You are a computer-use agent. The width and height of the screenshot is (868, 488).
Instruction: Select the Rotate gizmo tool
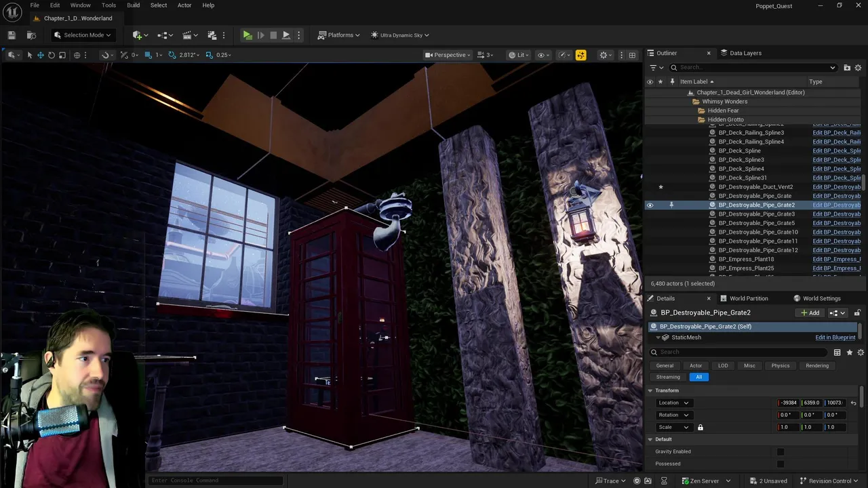[51, 55]
